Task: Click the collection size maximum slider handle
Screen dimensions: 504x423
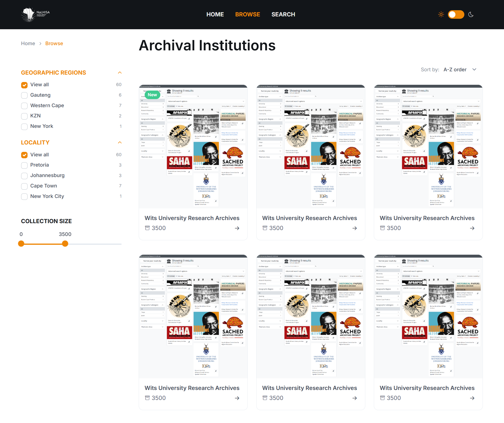Action: click(x=65, y=244)
